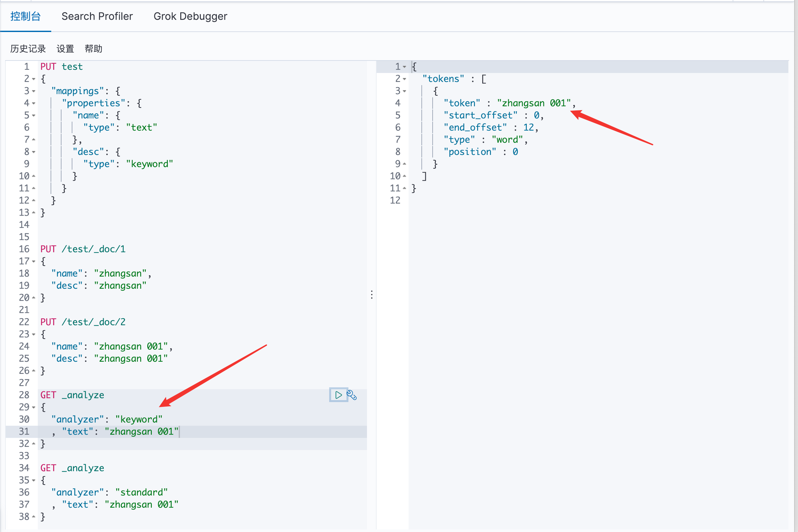Collapse the doc 1 body at line 17
The height and width of the screenshot is (532, 798).
[34, 262]
